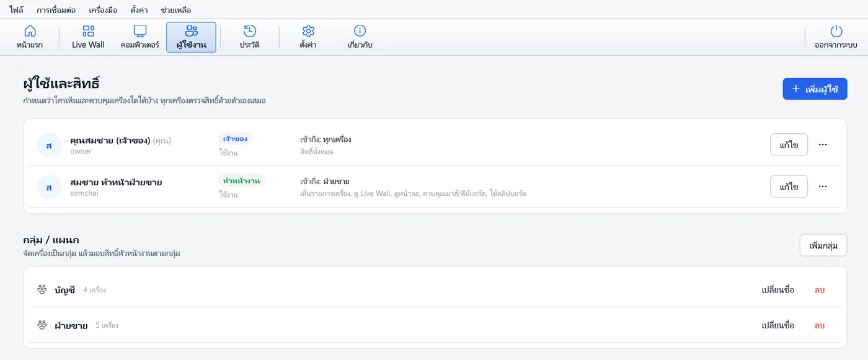Edit คุณสมชาย (เจ้าของ) with แก้ไข
The height and width of the screenshot is (360, 868).
click(x=789, y=144)
